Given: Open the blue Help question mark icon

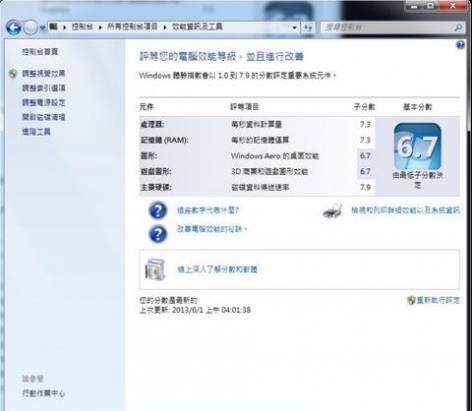Looking at the screenshot, I should [x=460, y=45].
